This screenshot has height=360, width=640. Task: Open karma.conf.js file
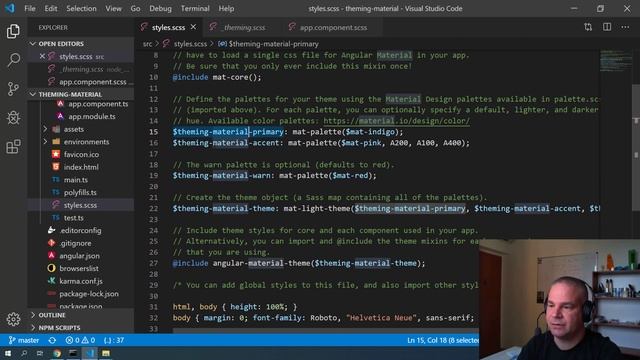tap(81, 281)
